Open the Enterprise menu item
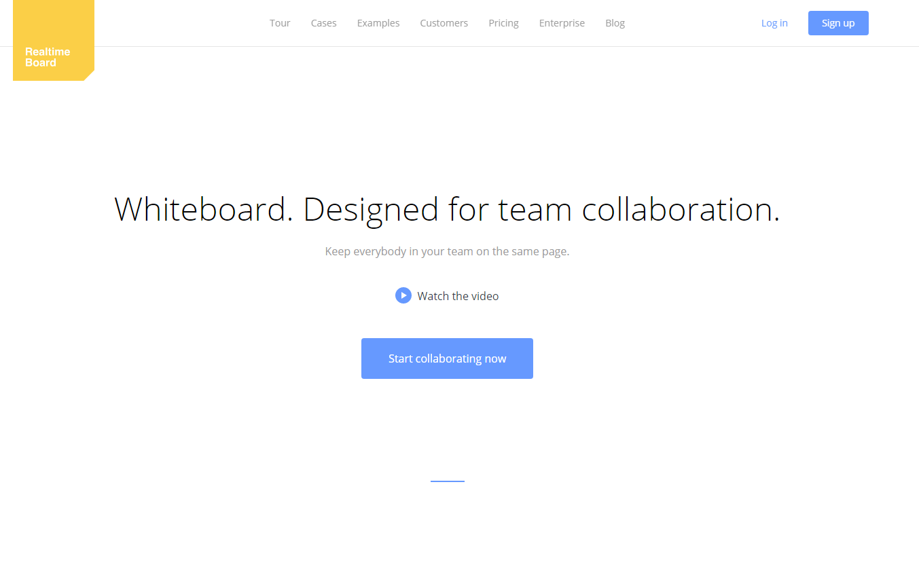The height and width of the screenshot is (588, 919). coord(562,23)
